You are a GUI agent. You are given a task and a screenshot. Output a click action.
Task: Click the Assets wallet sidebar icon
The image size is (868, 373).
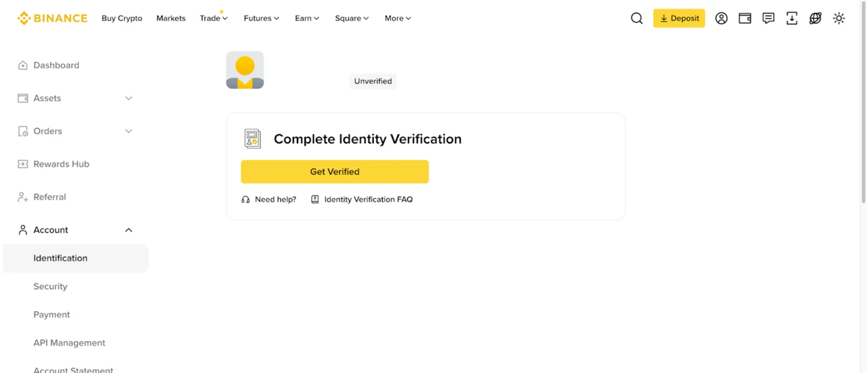click(x=23, y=98)
